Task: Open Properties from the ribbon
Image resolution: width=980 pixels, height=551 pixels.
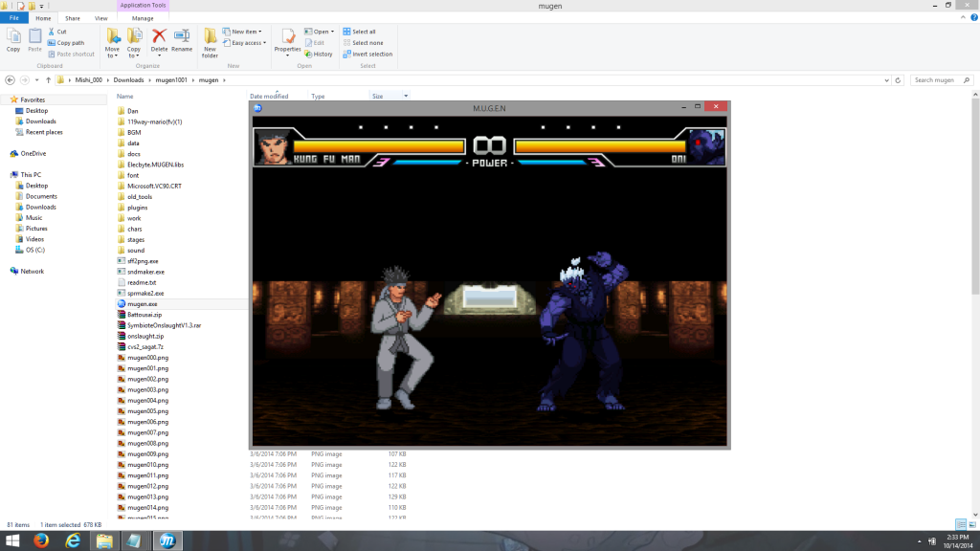Action: pos(287,38)
